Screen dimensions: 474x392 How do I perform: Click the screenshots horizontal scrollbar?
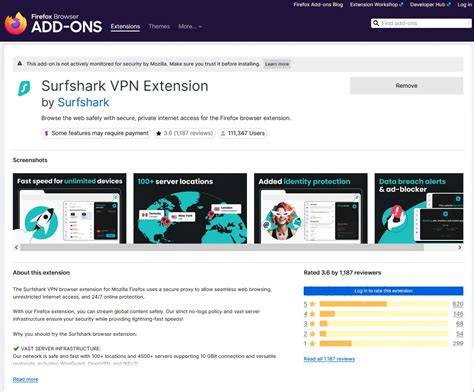tap(222, 247)
